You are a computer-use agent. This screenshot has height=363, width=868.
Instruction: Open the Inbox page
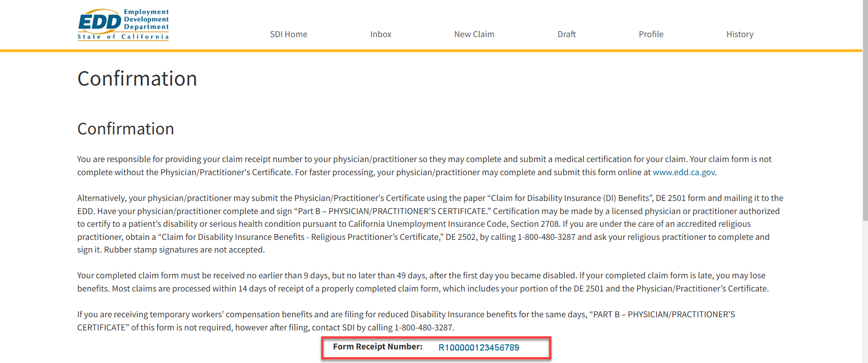(381, 34)
